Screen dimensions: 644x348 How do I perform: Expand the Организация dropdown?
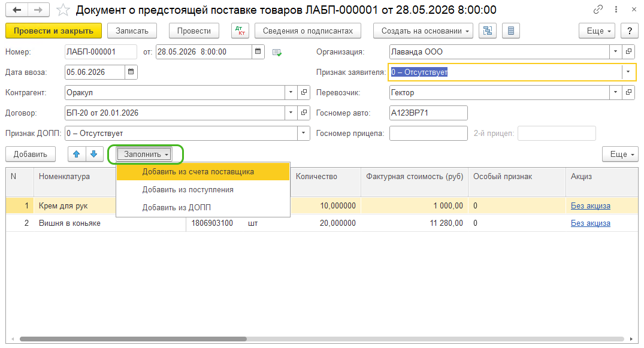click(615, 52)
